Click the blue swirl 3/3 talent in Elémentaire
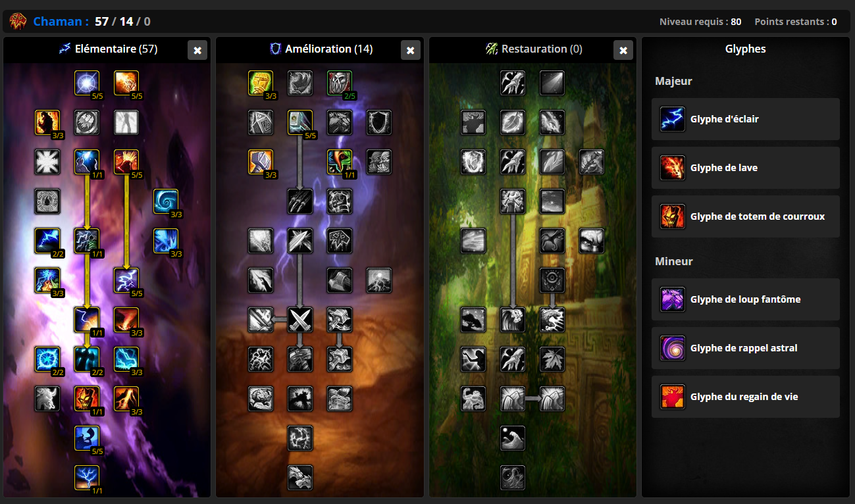Screen dimensions: 855x504 [166, 201]
